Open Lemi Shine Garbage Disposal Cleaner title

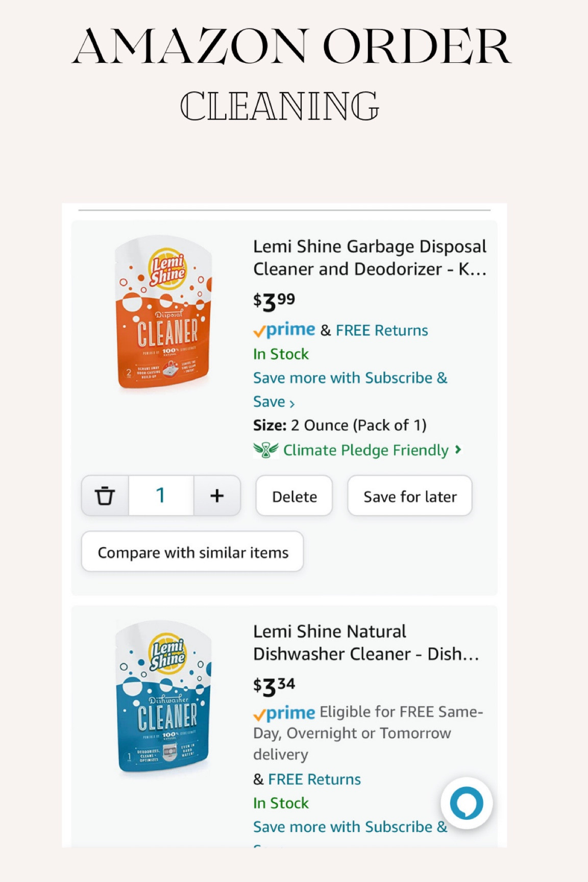[370, 257]
